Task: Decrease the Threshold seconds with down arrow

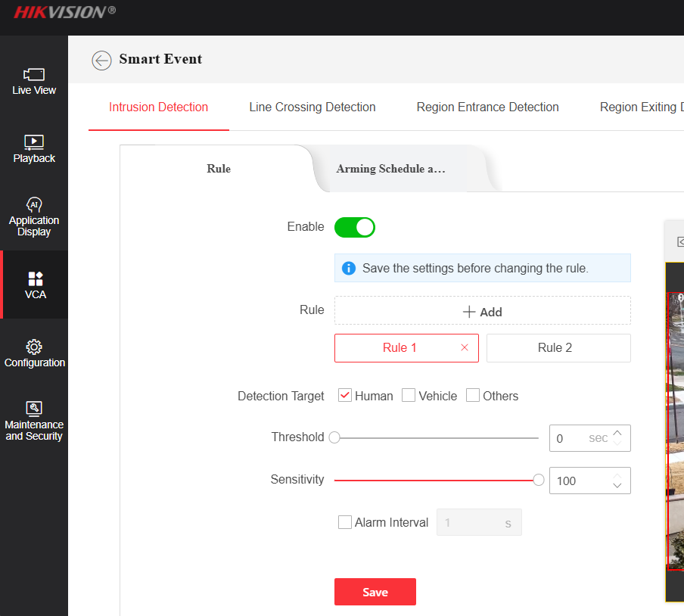Action: 617,443
